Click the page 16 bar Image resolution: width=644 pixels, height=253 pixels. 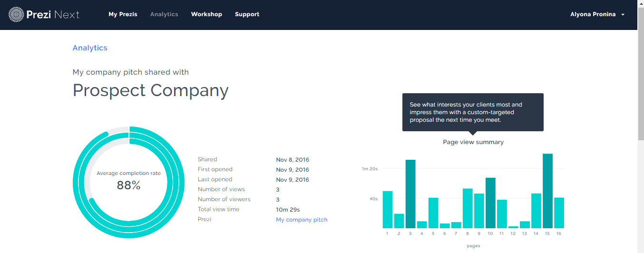(x=559, y=213)
